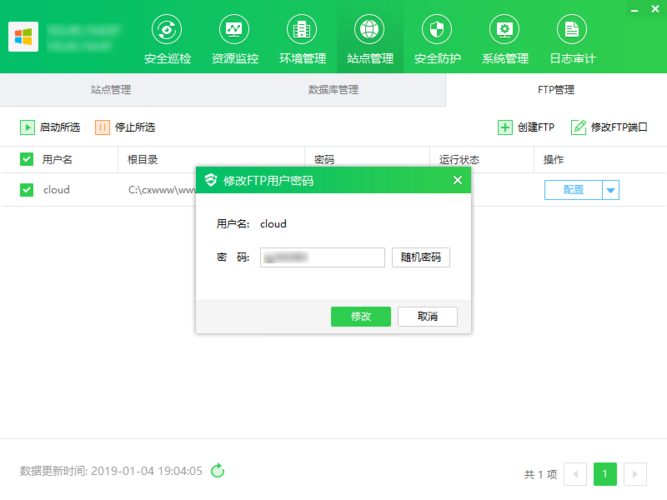Open the 环境管理 environment management section
This screenshot has height=500, width=667.
click(302, 39)
